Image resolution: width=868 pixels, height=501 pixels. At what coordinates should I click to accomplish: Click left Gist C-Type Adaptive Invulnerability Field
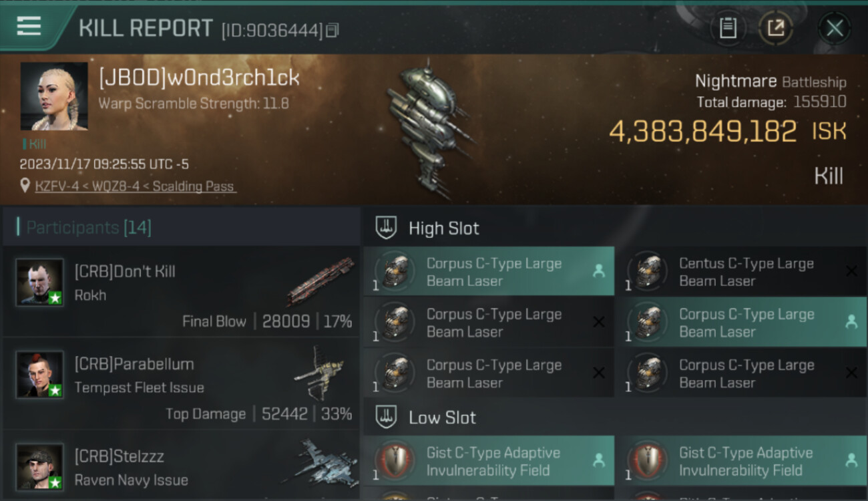(489, 461)
